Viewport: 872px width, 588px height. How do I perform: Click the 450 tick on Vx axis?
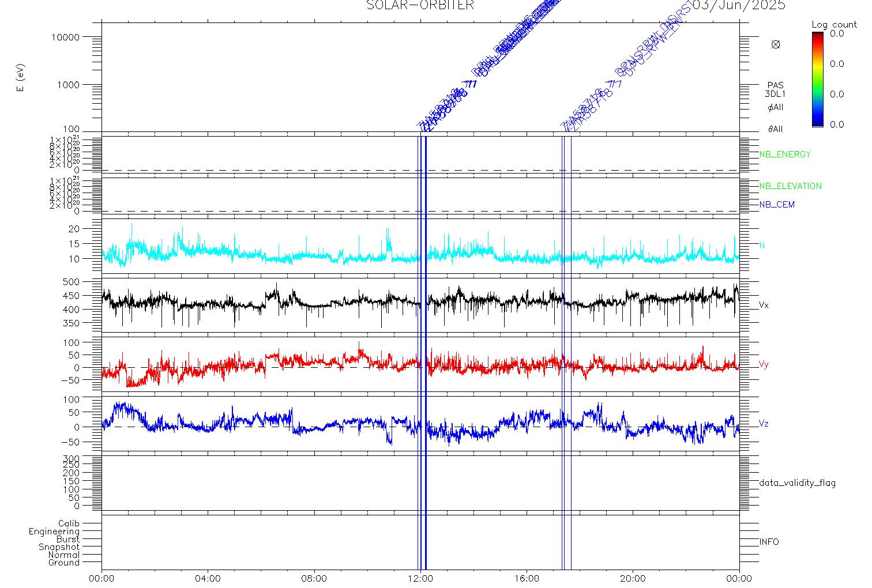click(x=72, y=296)
